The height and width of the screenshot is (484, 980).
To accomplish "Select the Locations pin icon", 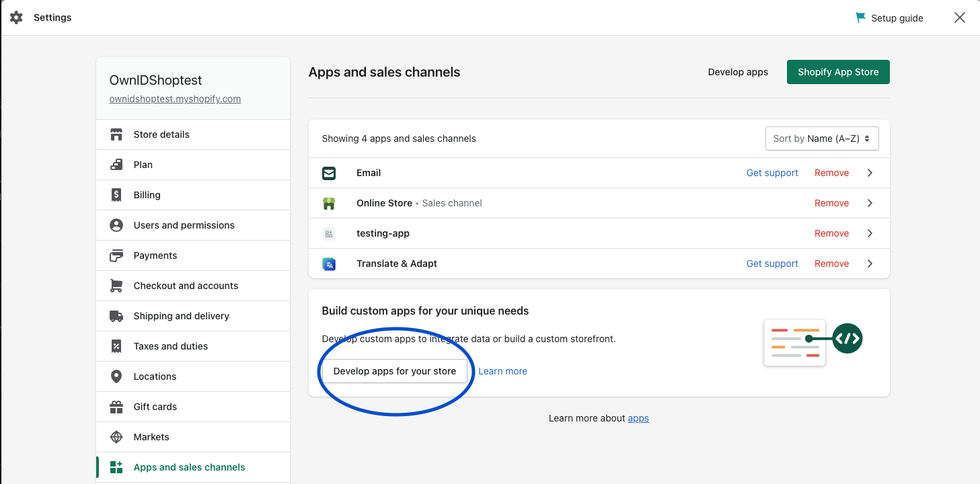I will 117,376.
